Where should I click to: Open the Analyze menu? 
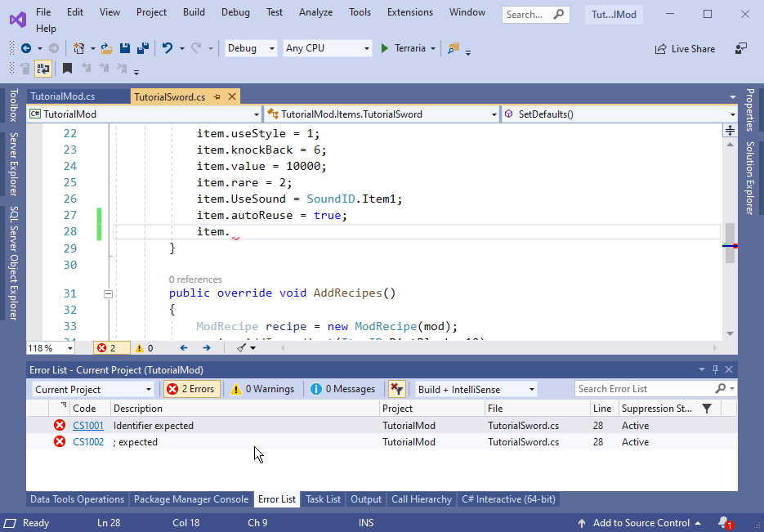(315, 12)
